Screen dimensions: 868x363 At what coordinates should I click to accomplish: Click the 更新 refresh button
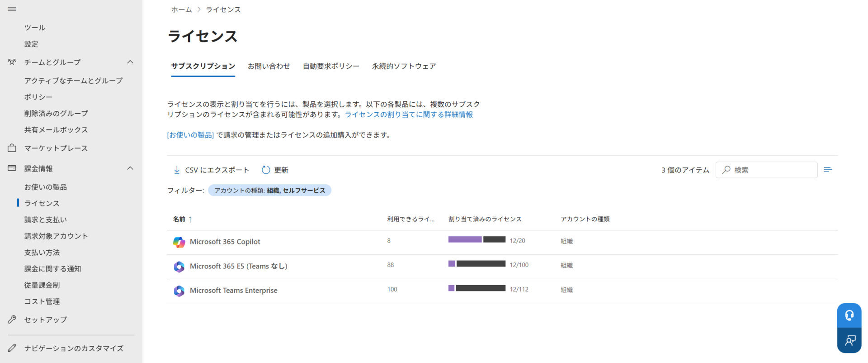275,170
